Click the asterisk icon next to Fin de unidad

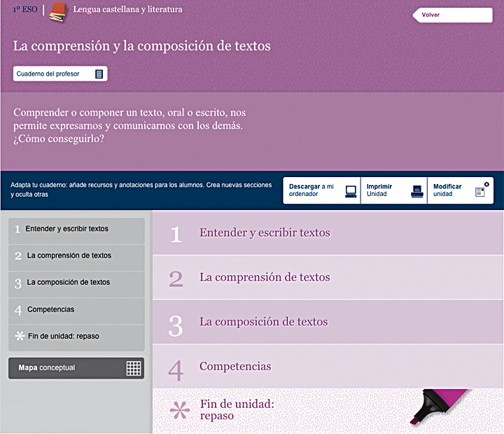click(180, 410)
